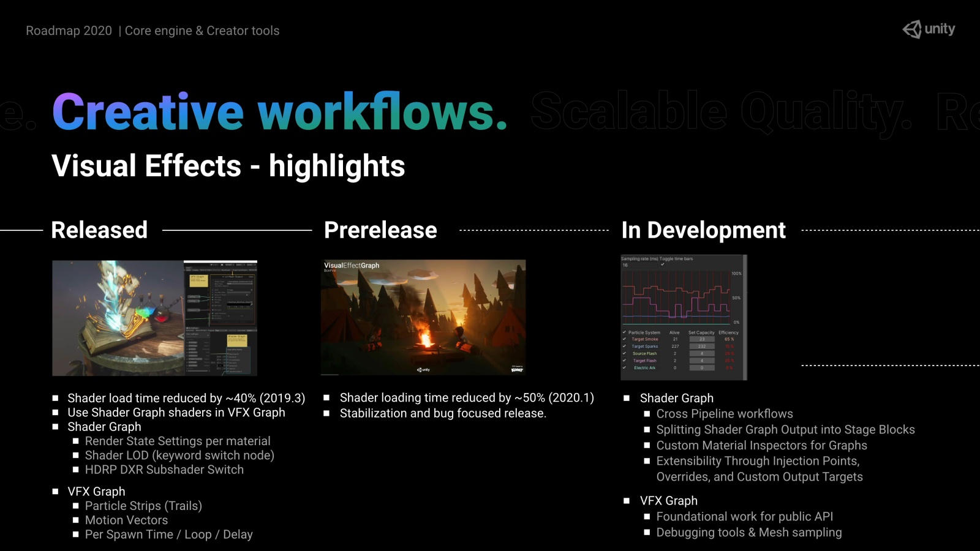Open the In Development profiler graph thumbnail

tap(684, 317)
